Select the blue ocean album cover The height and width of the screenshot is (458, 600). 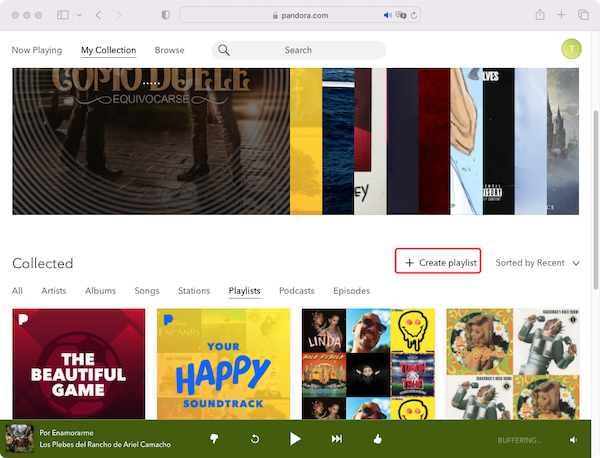tap(338, 141)
